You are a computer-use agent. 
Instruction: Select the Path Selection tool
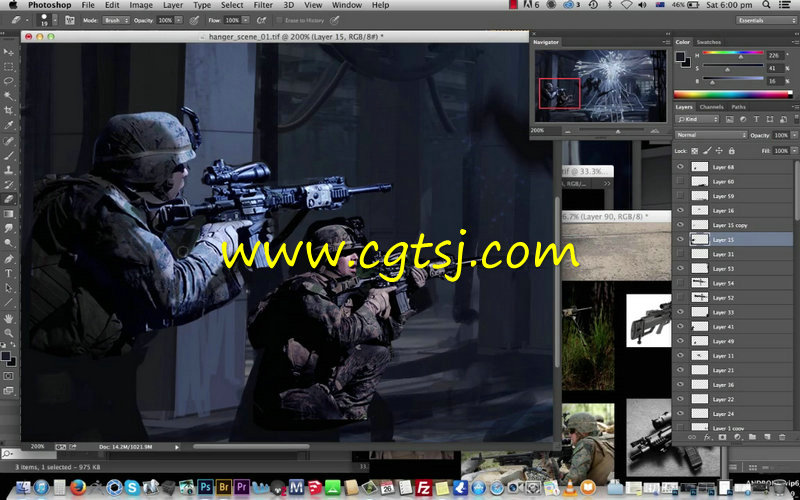(9, 288)
